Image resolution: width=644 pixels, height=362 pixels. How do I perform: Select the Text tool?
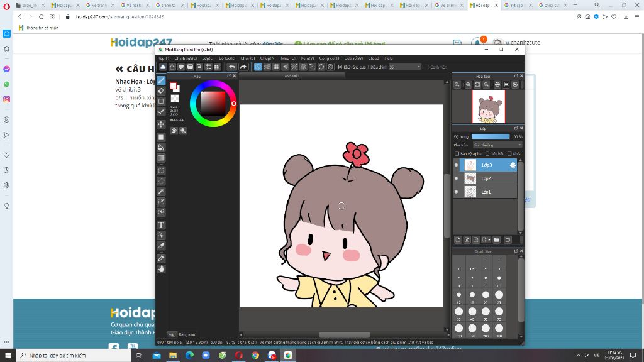(x=162, y=225)
